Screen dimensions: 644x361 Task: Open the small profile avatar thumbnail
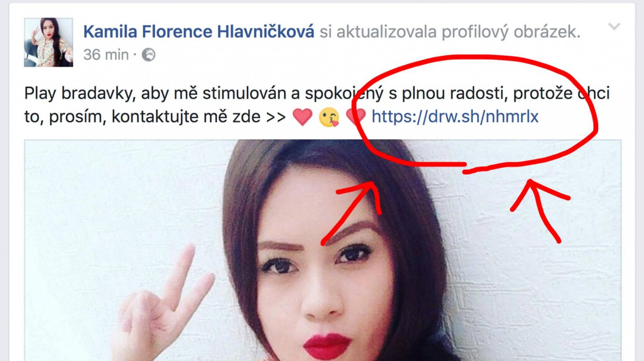pos(48,43)
